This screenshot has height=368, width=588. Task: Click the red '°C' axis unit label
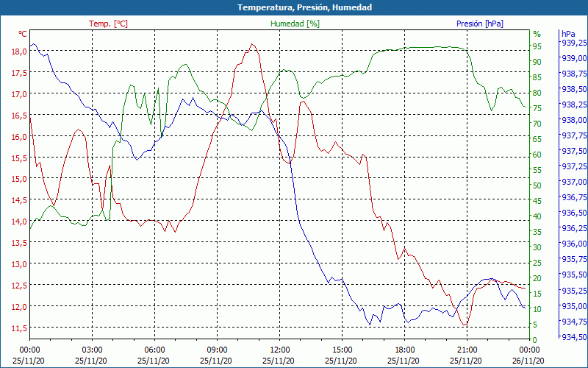(x=23, y=34)
